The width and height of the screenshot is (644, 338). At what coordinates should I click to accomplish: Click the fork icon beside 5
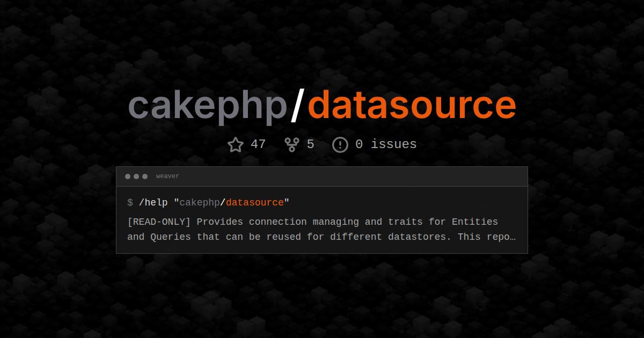tap(292, 144)
